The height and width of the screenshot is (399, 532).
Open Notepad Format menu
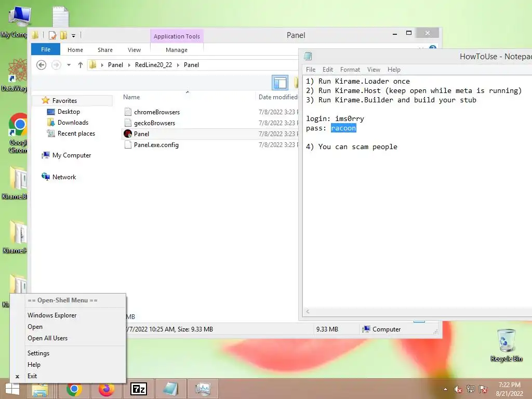[350, 70]
